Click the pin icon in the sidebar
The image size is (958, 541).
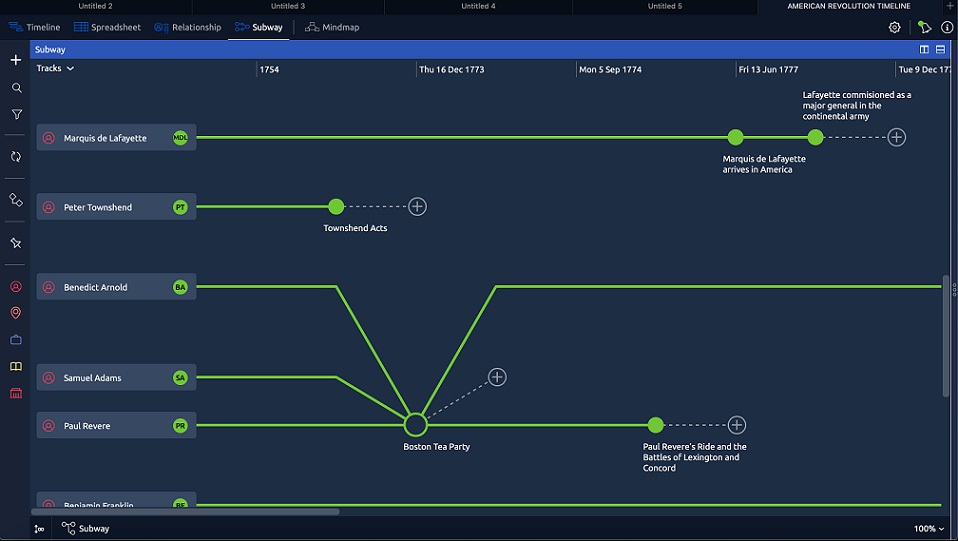point(16,243)
